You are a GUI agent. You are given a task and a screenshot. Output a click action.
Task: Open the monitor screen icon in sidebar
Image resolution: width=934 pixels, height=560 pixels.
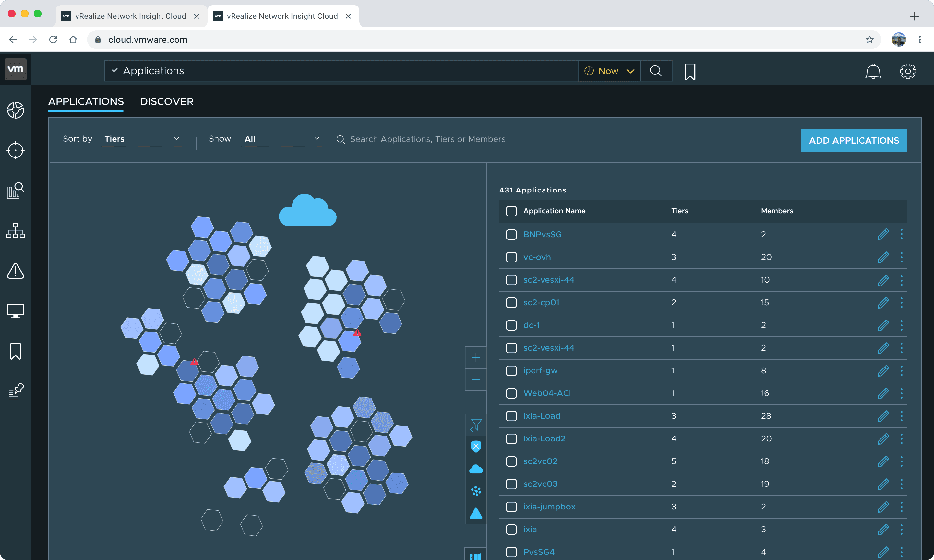[16, 311]
